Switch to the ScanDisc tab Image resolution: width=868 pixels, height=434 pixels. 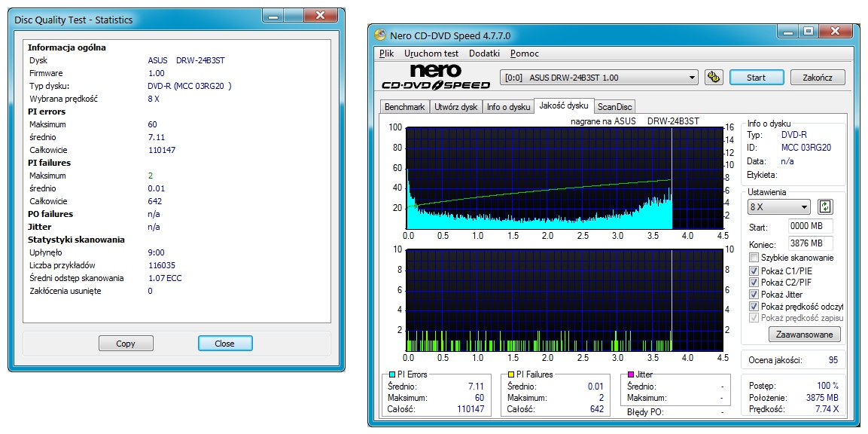point(615,107)
